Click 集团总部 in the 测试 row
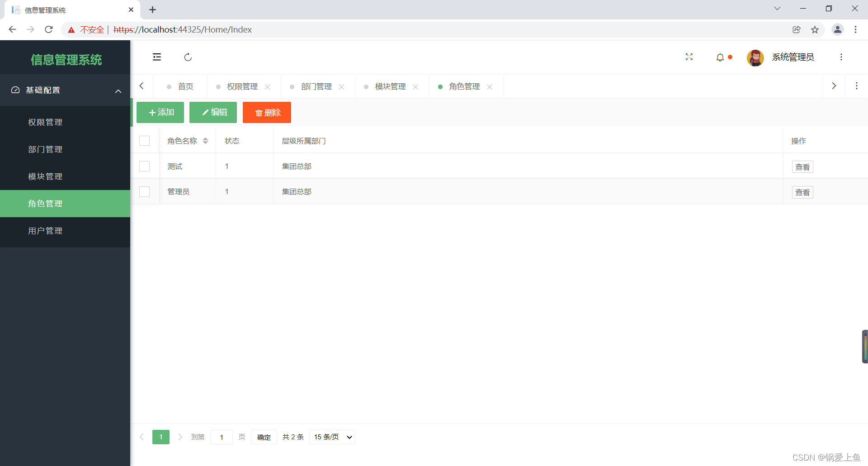This screenshot has width=868, height=466. (297, 166)
